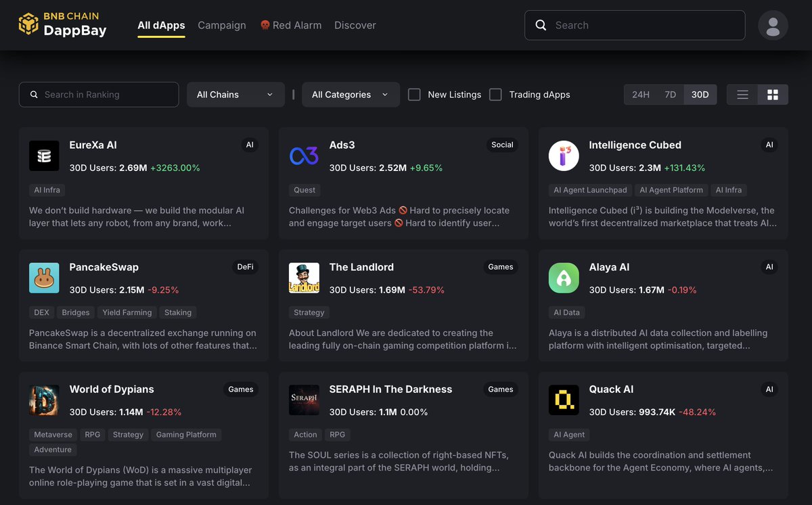Click the Metaverse tag on World of Dypians

(53, 435)
